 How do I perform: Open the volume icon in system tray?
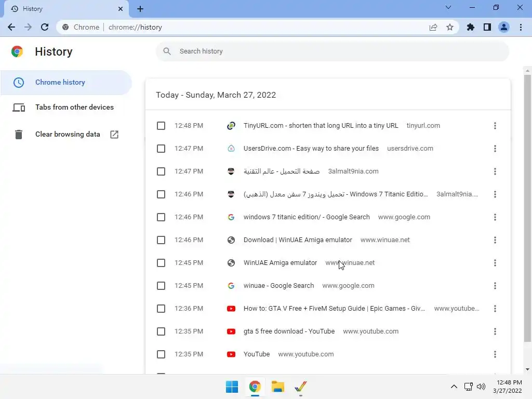pyautogui.click(x=481, y=387)
